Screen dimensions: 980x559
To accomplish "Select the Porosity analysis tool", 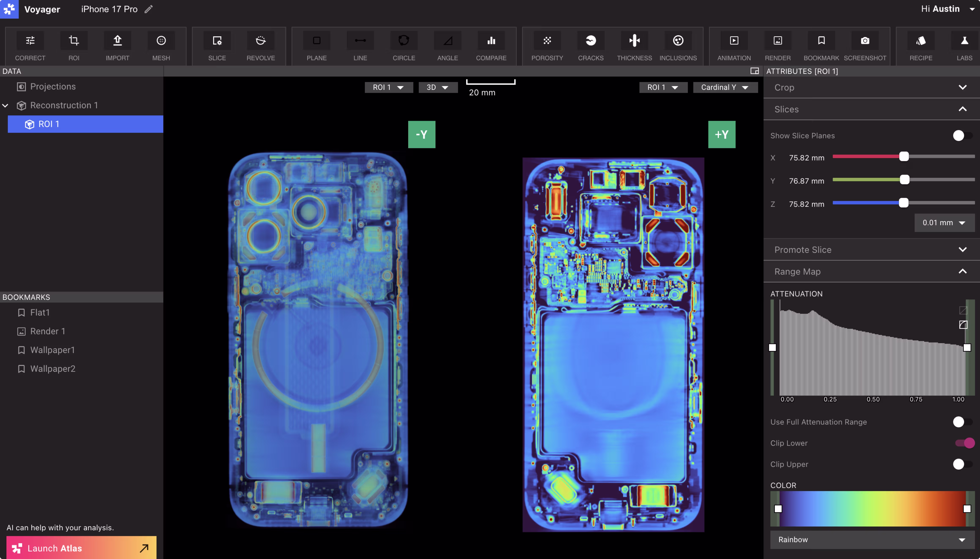I will [x=547, y=41].
